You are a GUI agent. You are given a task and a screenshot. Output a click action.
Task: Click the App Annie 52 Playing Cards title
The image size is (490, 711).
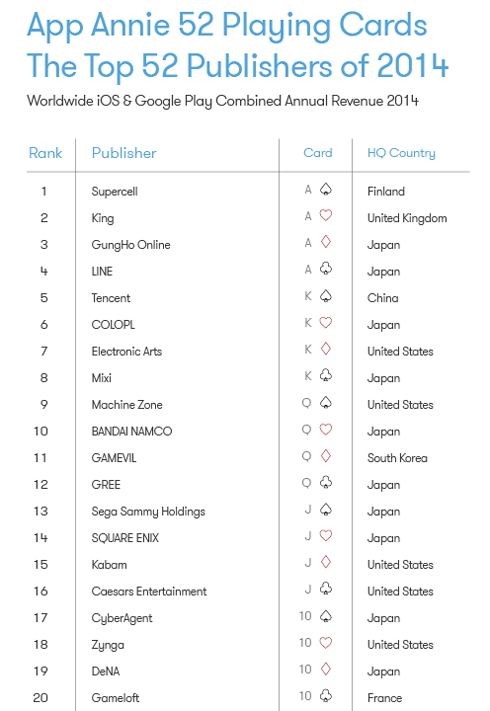pyautogui.click(x=227, y=25)
